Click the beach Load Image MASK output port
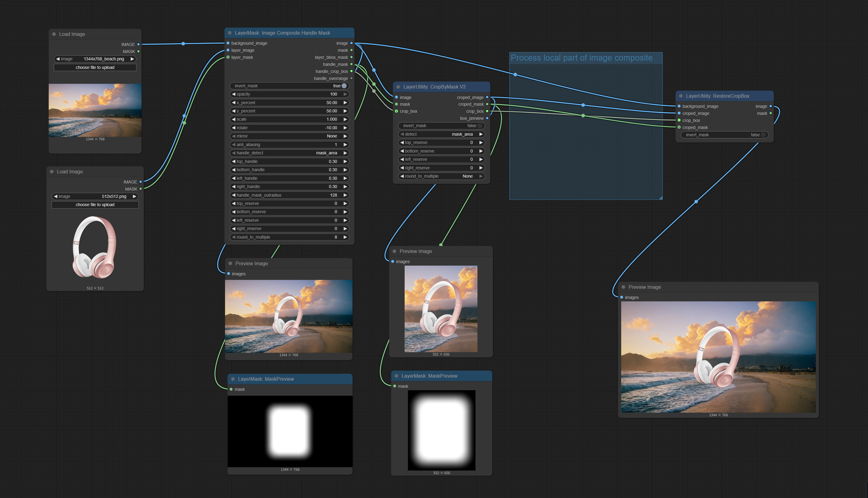The height and width of the screenshot is (498, 868). pos(138,51)
